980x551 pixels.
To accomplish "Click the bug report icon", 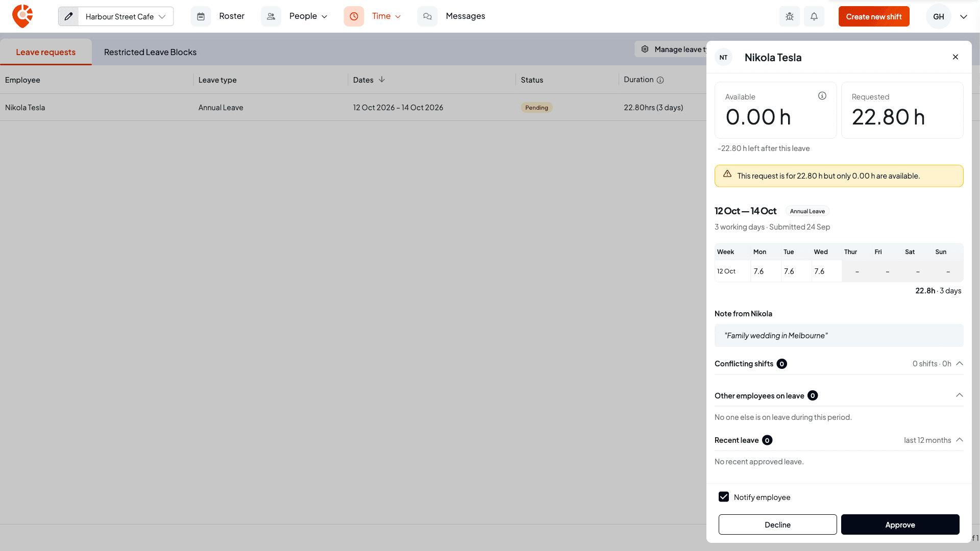I will pos(790,16).
